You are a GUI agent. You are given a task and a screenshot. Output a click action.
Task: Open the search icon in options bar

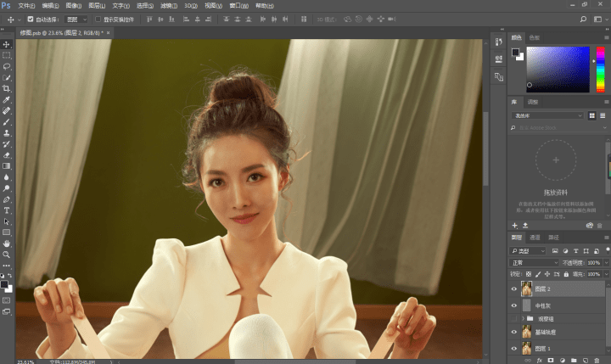583,20
